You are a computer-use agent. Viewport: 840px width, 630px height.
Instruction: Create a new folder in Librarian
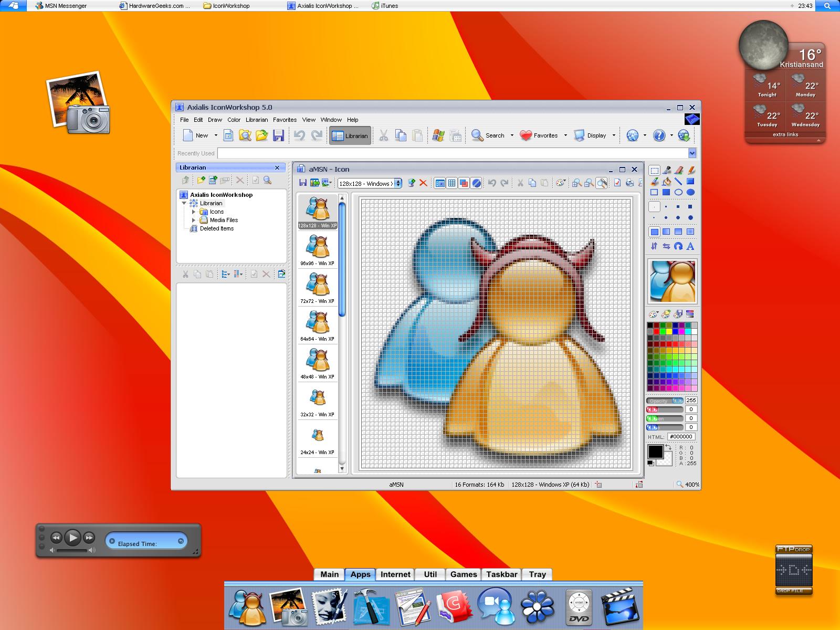click(201, 180)
